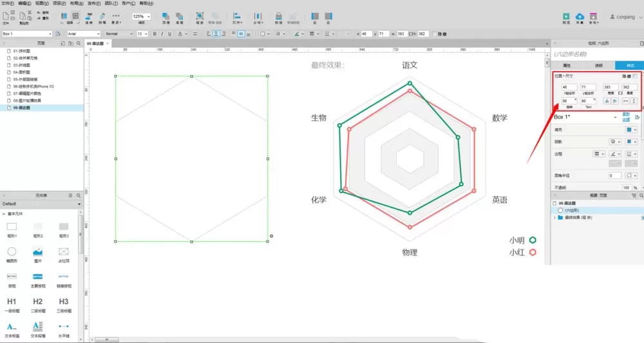644x343 pixels.
Task: Open the Default library dropdown
Action: pos(41,204)
